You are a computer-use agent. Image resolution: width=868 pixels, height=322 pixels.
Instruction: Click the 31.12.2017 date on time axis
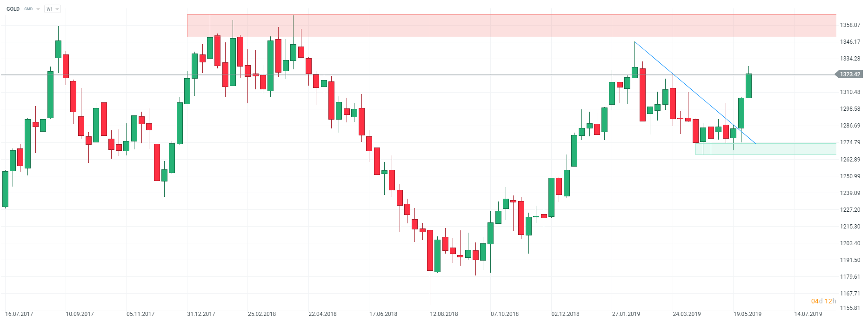click(201, 314)
